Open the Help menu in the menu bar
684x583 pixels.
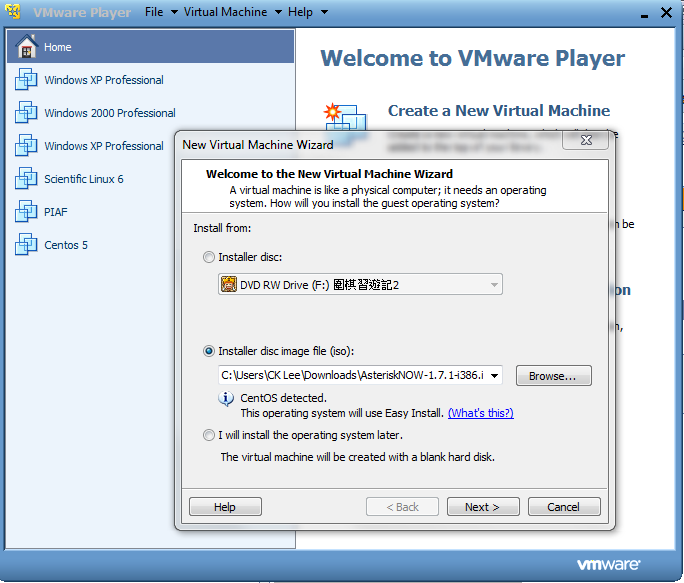click(x=307, y=12)
